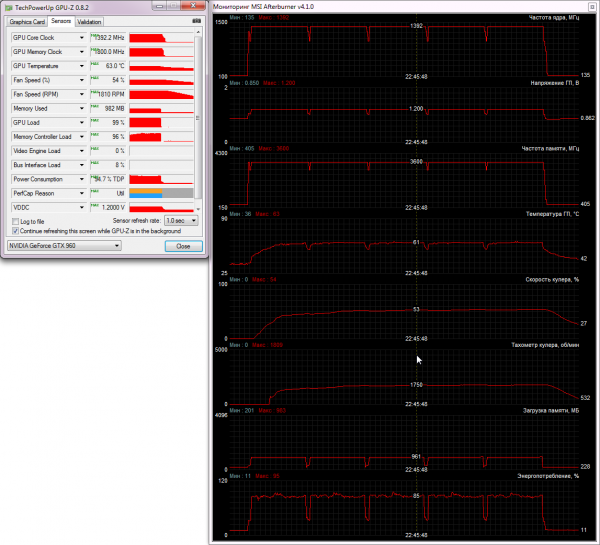Viewport: 600px width, 545px height.
Task: Open the Sensor refresh rate dropdown
Action: point(181,220)
